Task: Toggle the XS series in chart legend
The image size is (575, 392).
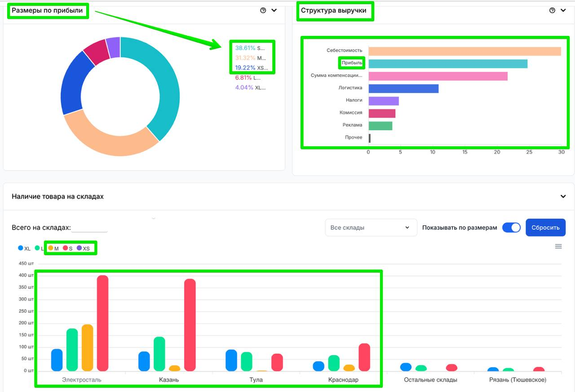Action: click(x=83, y=248)
